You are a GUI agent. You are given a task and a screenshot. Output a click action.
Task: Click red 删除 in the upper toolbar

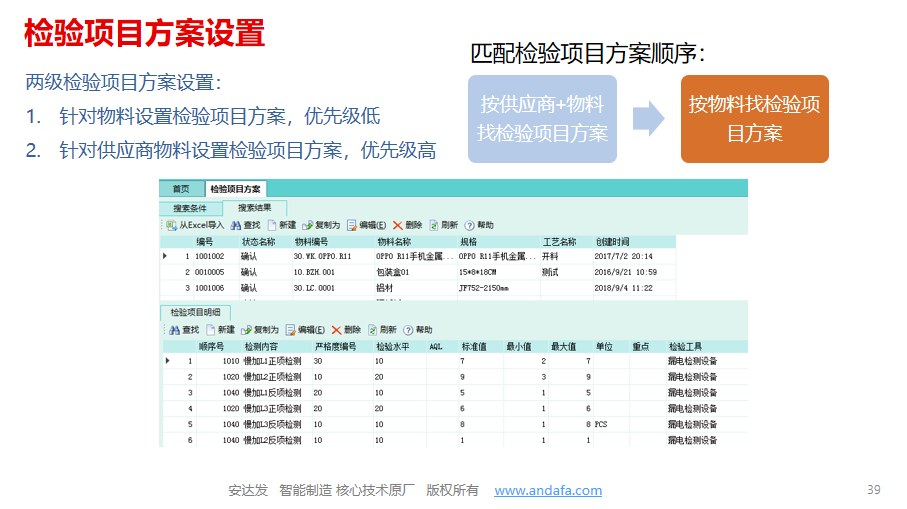[408, 225]
